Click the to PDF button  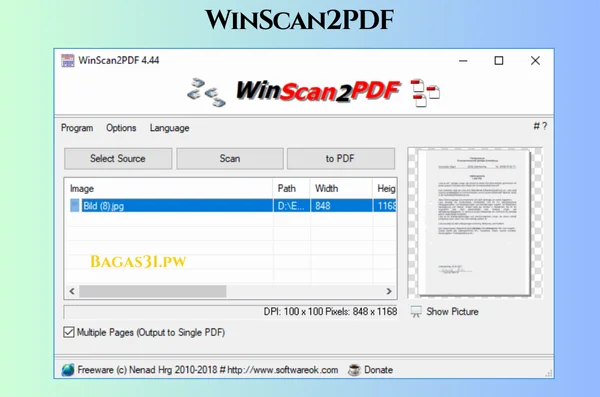click(341, 158)
